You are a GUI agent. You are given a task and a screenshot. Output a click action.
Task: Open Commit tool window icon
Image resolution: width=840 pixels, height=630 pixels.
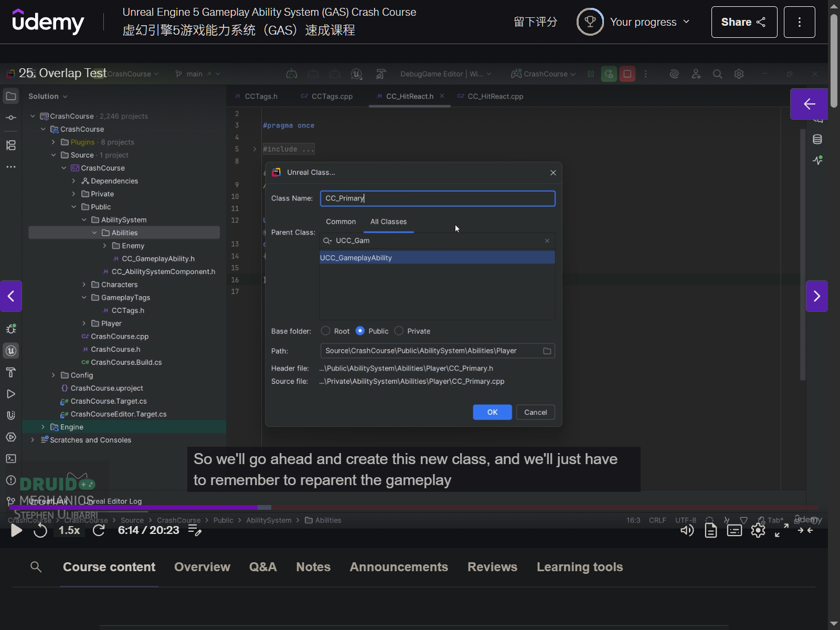point(11,118)
